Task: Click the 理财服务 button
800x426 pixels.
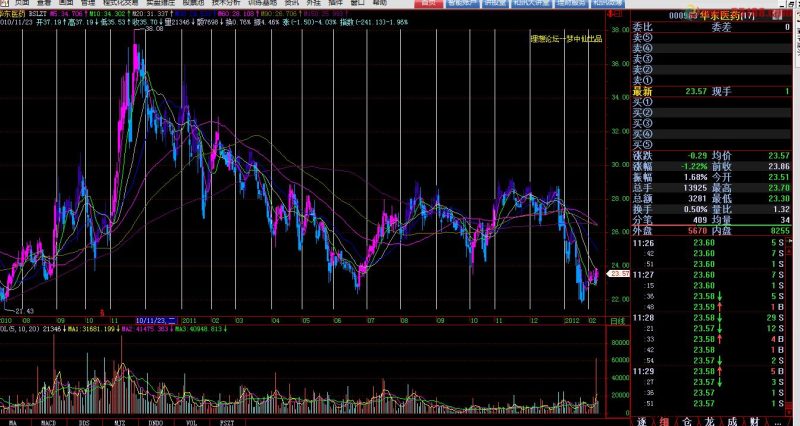Action: (x=571, y=3)
